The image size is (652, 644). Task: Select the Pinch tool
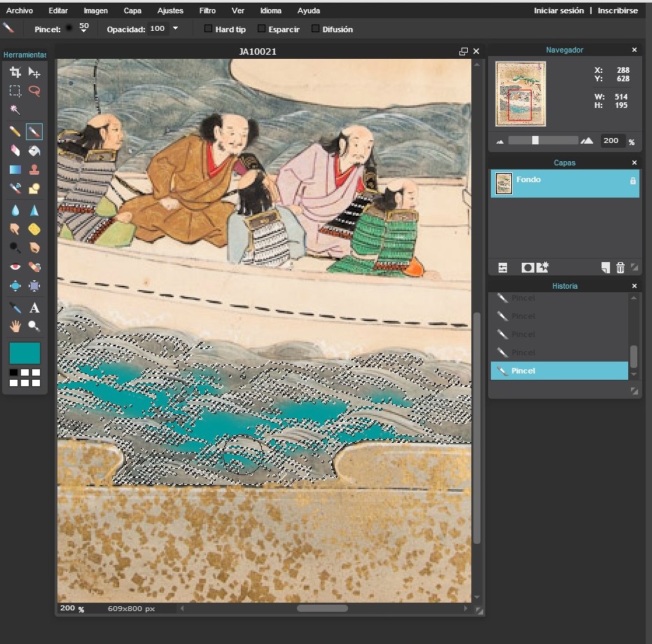(34, 286)
